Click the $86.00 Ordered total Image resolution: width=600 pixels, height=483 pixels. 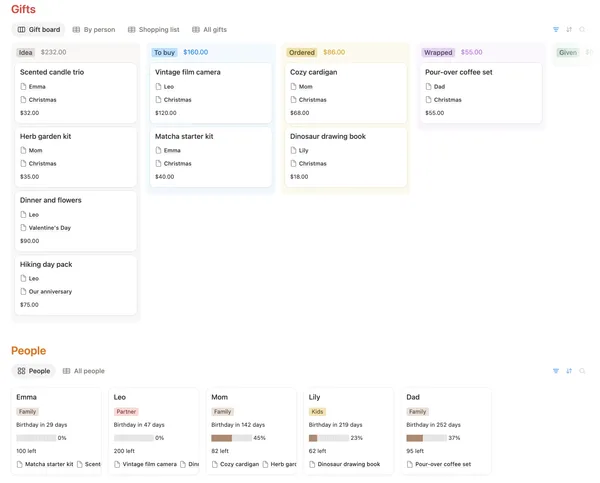point(334,52)
